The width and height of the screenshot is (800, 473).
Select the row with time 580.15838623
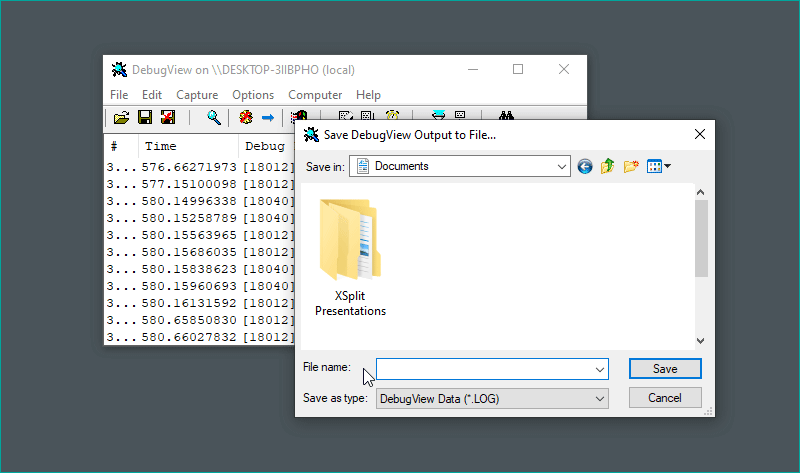(x=200, y=269)
